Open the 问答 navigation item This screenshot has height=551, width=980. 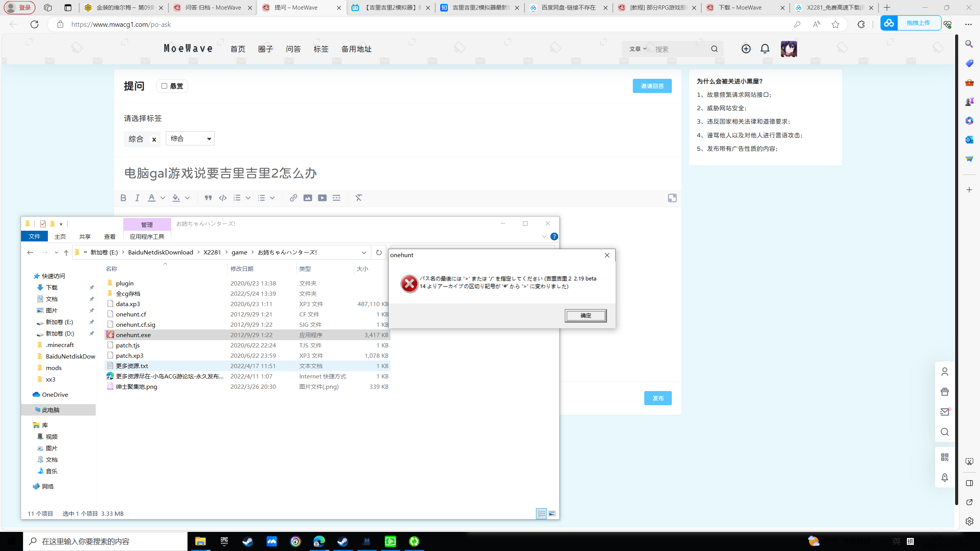[293, 49]
